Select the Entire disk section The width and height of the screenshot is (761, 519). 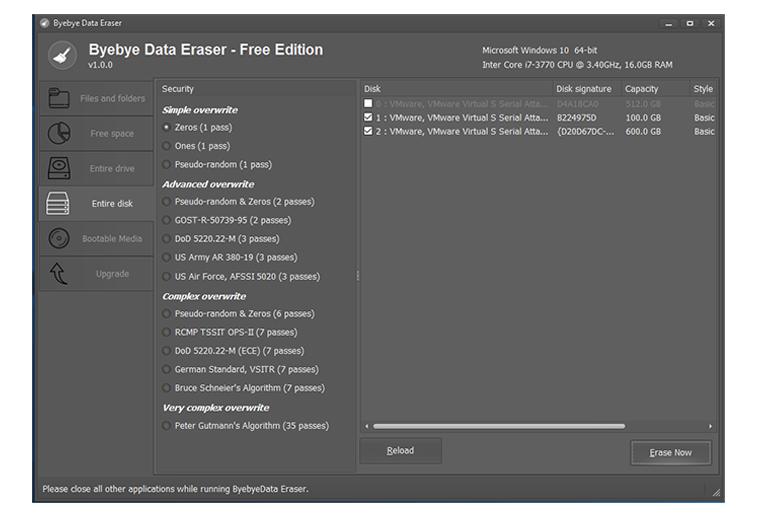point(96,203)
